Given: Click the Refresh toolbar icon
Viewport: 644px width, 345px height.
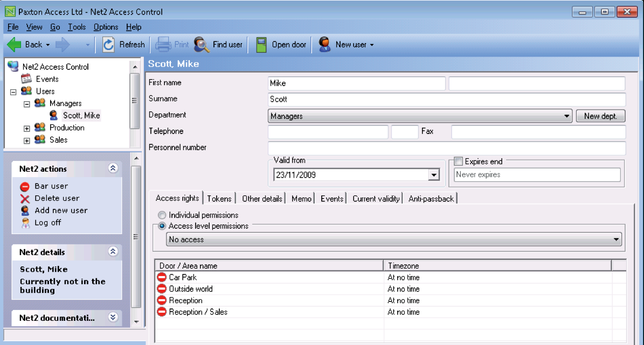Looking at the screenshot, I should (108, 44).
